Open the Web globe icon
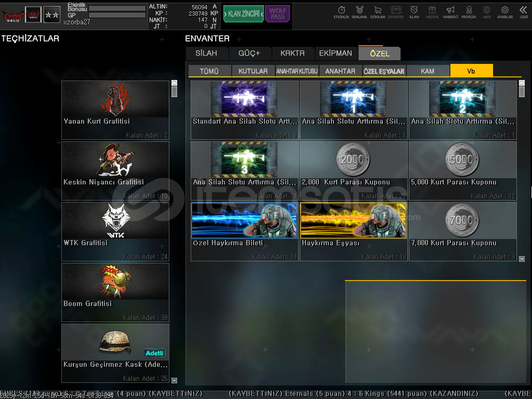 pyautogui.click(x=487, y=12)
